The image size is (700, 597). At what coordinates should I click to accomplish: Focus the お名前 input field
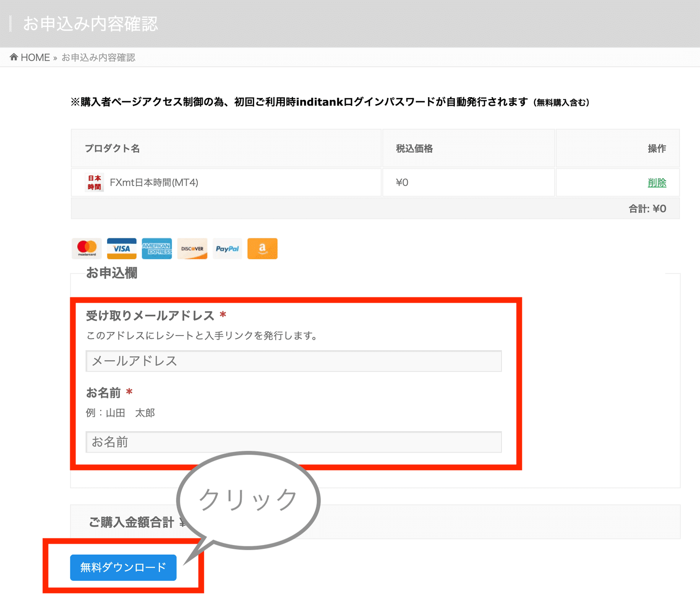pos(294,442)
